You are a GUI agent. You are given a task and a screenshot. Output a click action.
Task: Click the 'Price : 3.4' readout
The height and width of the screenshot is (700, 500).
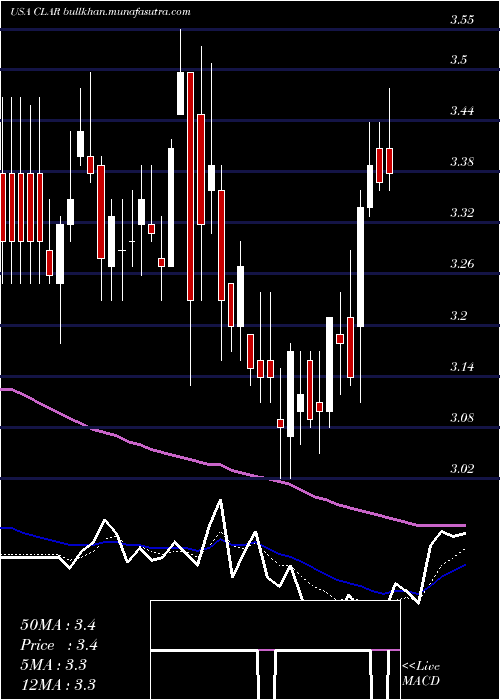(x=59, y=645)
